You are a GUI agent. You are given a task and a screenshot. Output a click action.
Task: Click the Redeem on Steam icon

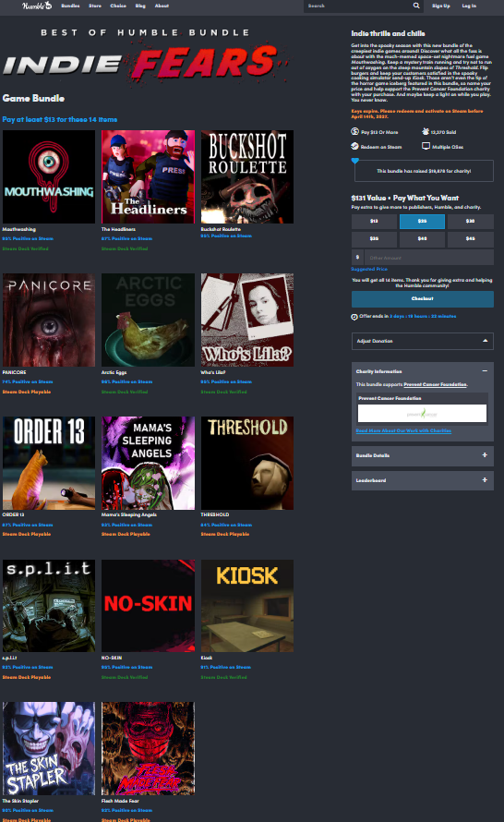[354, 146]
